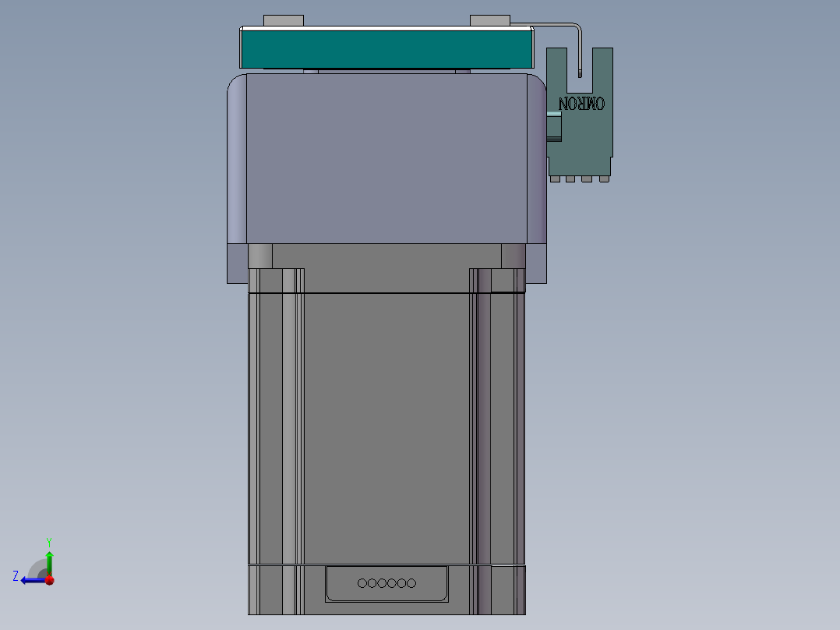840x630 pixels.
Task: Pick the large purple-grey gearbox housing
Action: [x=386, y=159]
